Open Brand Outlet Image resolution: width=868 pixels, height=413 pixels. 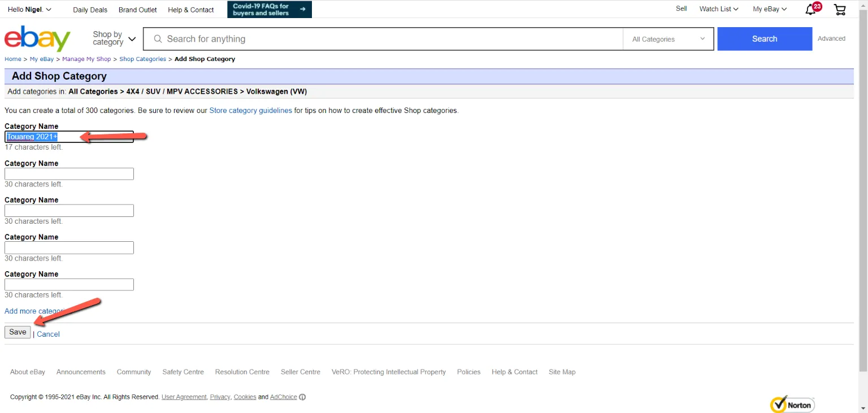point(138,10)
